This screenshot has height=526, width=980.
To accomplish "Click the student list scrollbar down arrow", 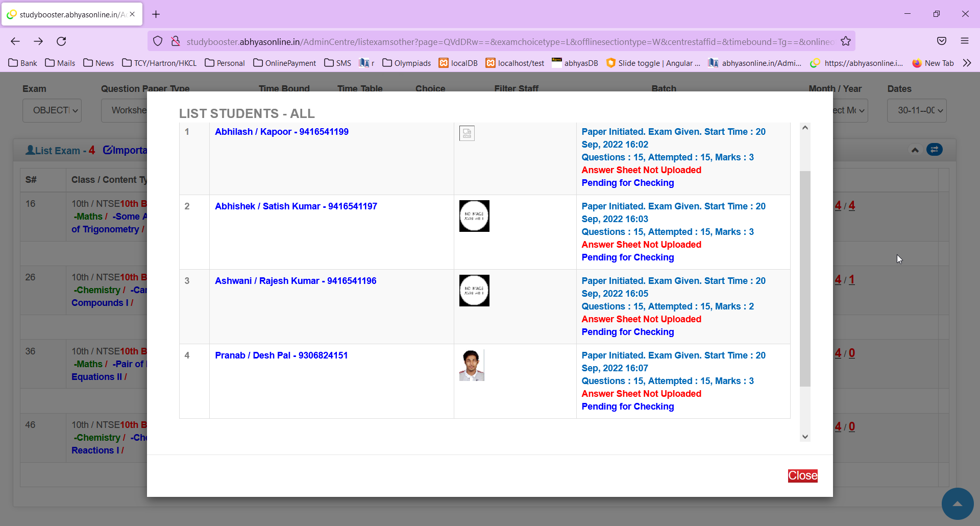I will [805, 437].
